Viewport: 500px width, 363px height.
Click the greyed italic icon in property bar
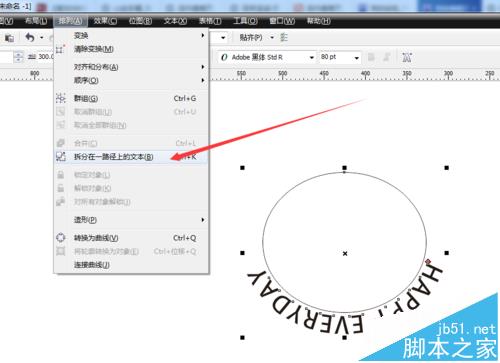pyautogui.click(x=387, y=57)
